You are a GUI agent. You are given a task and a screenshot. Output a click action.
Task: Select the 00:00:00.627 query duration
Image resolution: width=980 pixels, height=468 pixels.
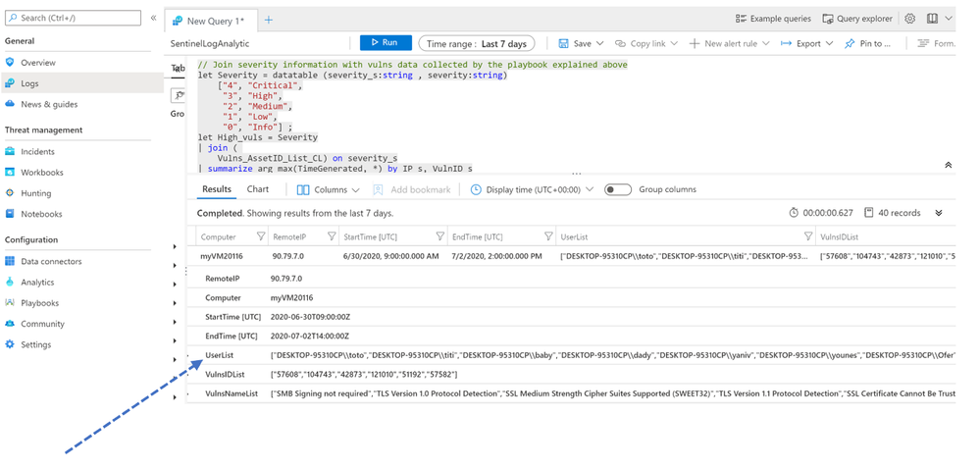(828, 213)
